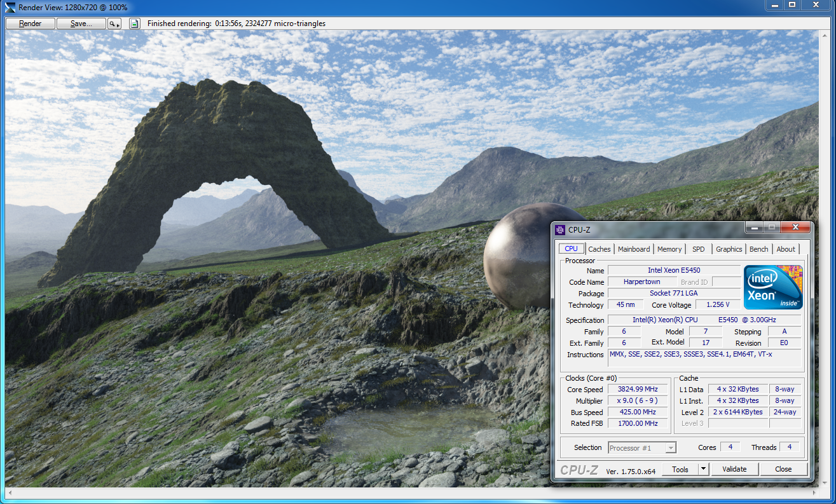Click the Terragen icon in Render View title bar

point(10,7)
